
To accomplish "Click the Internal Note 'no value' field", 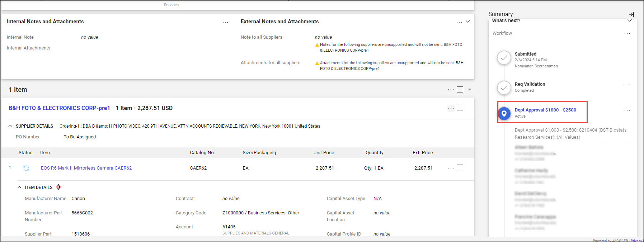I will [x=90, y=37].
